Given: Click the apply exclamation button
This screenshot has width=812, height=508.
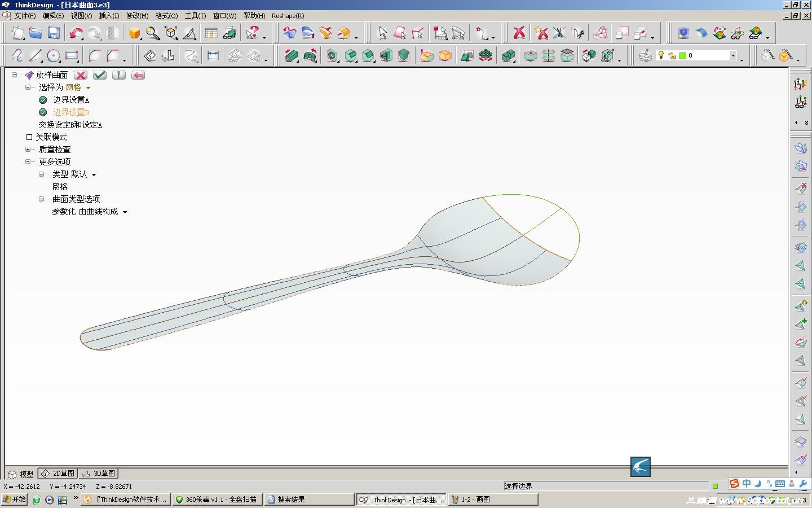Looking at the screenshot, I should [118, 75].
